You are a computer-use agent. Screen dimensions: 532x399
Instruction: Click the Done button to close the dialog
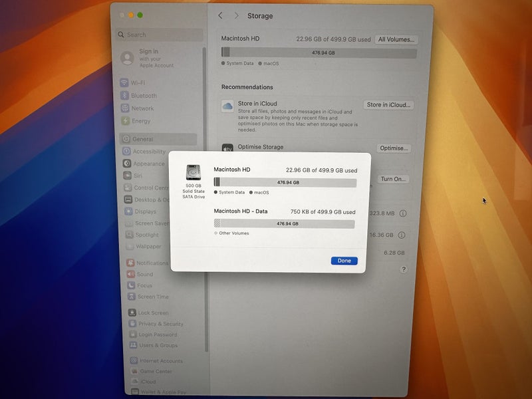[343, 261]
